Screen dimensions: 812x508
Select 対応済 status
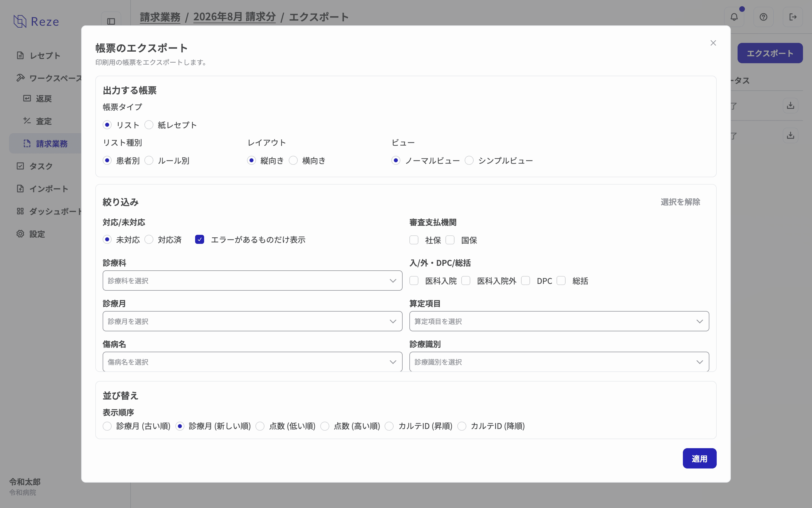coord(149,240)
